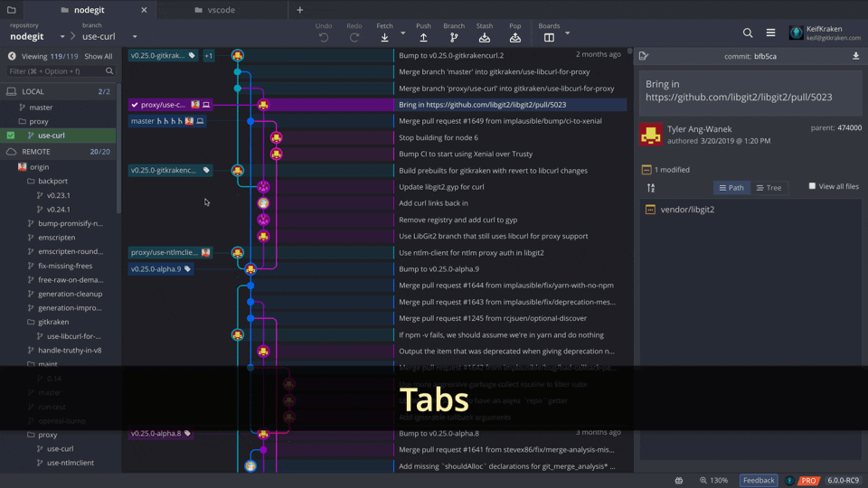The image size is (868, 488).
Task: Click the Feedback button
Action: tap(759, 480)
